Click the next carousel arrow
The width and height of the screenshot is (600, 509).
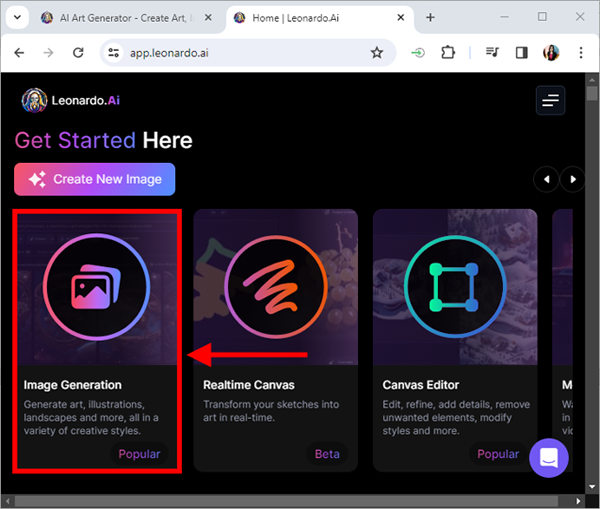click(572, 179)
